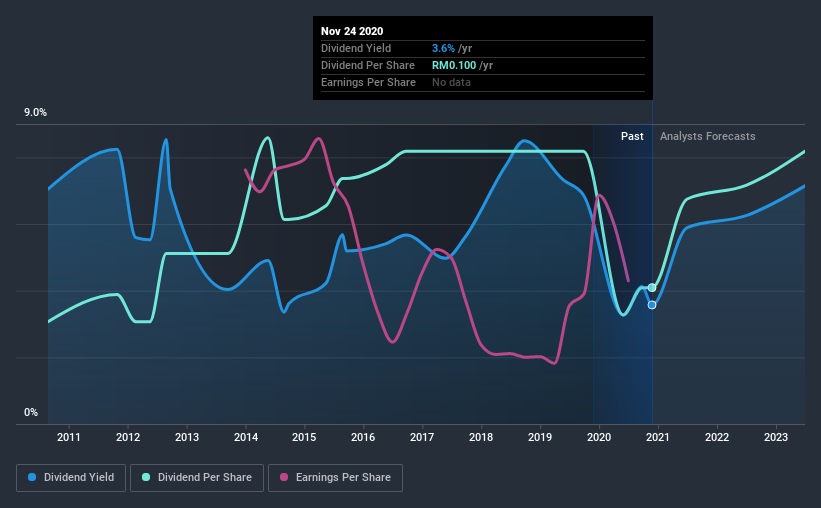Click the blue Dividend Yield legend dot
Viewport: 821px width, 508px height.
point(32,477)
